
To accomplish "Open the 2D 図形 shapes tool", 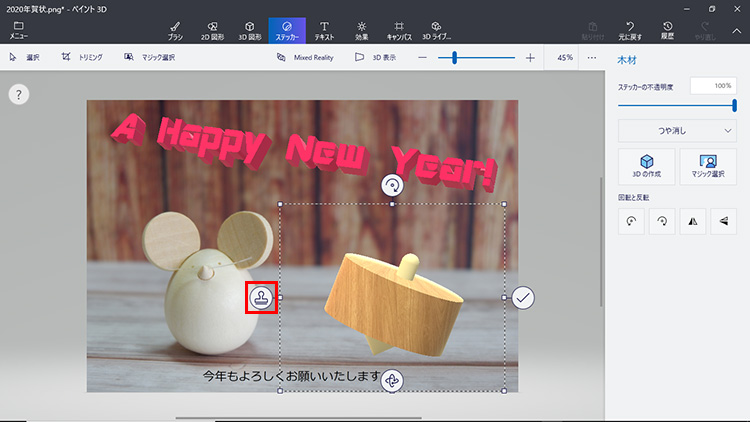I will (x=212, y=29).
